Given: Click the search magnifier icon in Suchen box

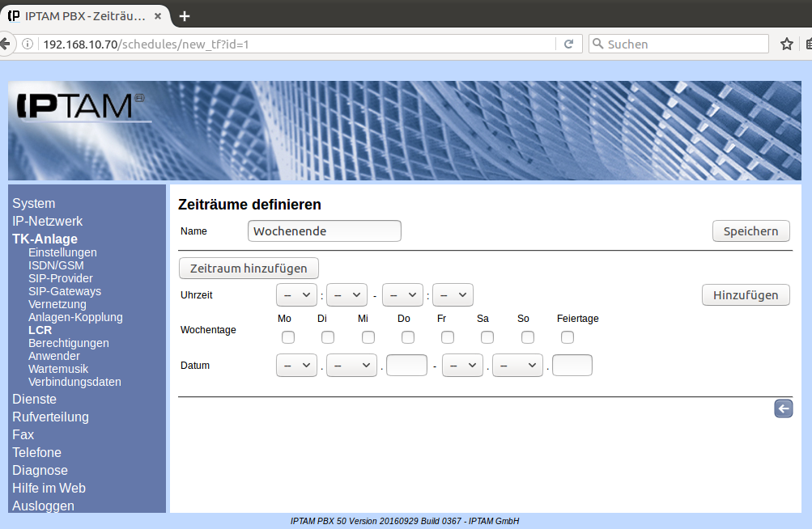Looking at the screenshot, I should (x=597, y=44).
